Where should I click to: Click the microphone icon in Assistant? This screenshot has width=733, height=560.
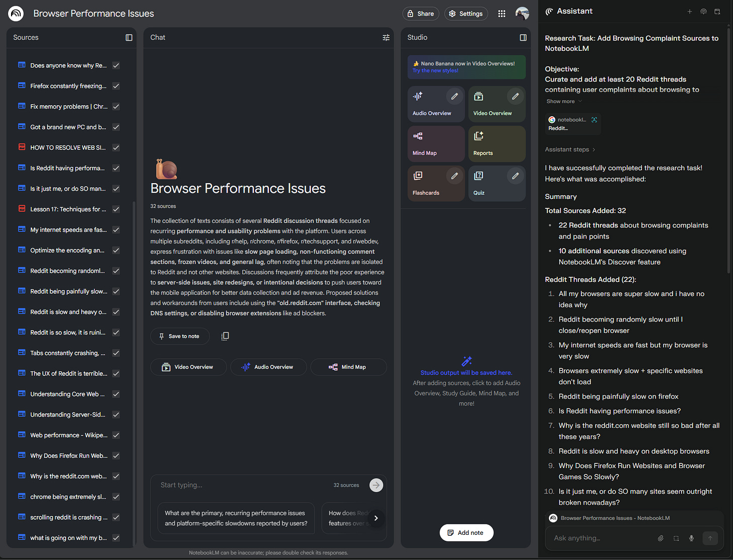tap(691, 538)
